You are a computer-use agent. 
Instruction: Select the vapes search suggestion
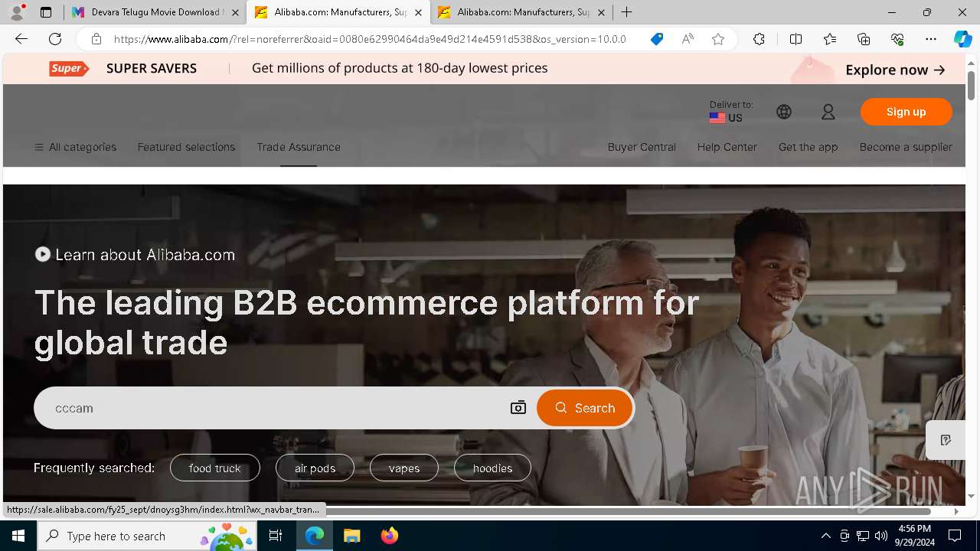click(x=404, y=468)
